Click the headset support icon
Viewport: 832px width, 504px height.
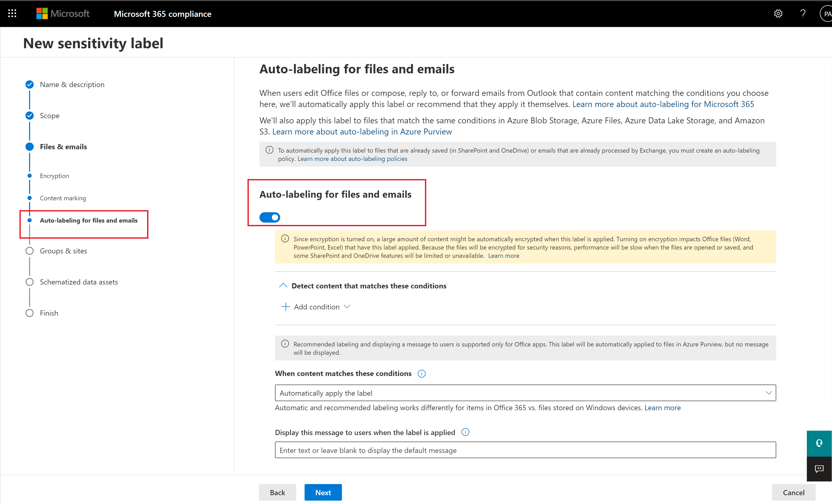click(x=819, y=443)
